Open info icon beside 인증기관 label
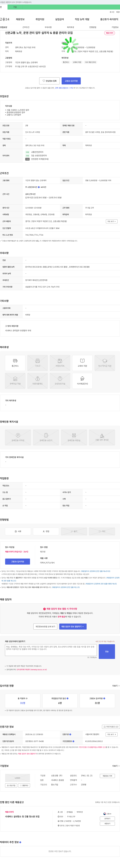This screenshot has width=120, height=868. pos(70,734)
